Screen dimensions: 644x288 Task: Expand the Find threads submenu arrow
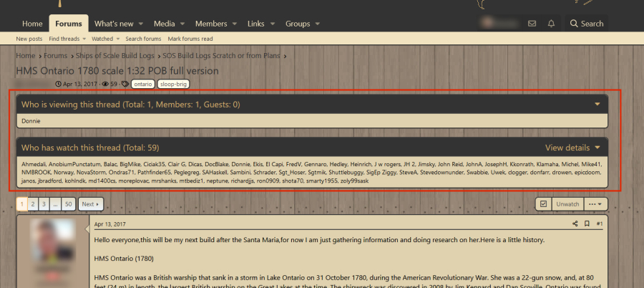(x=84, y=39)
